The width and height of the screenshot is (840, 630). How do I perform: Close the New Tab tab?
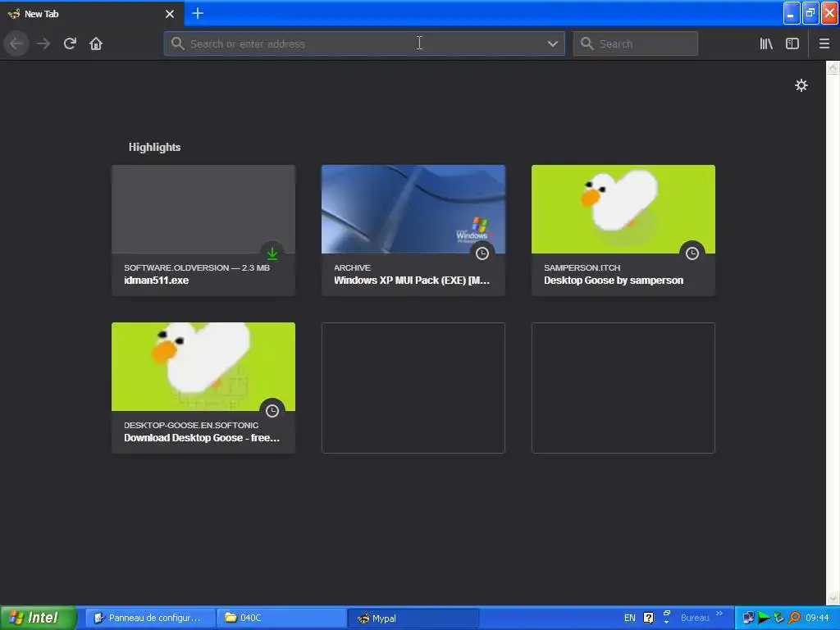(170, 14)
